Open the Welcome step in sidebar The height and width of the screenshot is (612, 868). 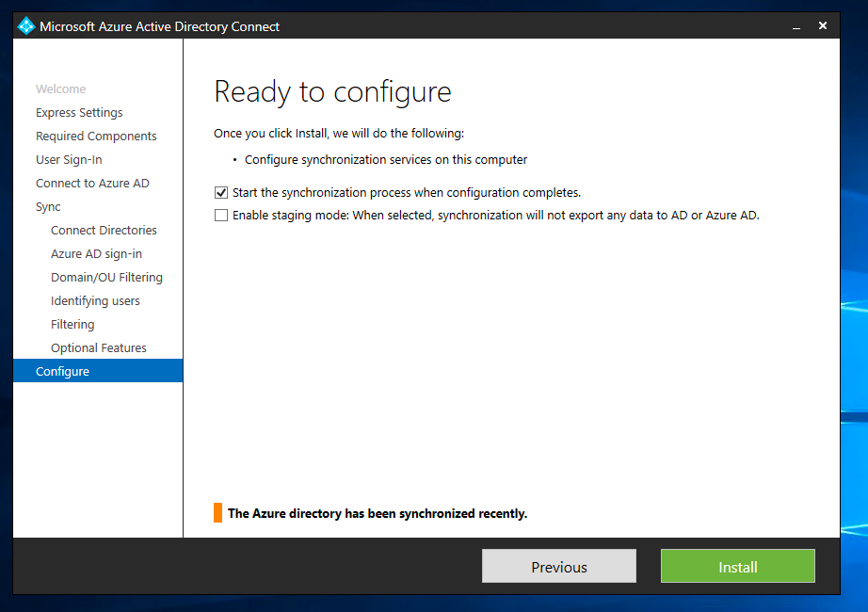61,89
